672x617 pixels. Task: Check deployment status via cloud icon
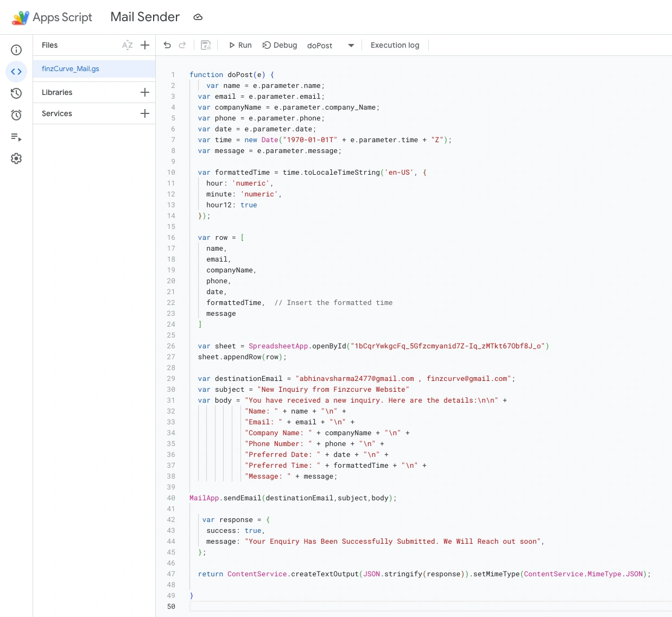pyautogui.click(x=198, y=17)
